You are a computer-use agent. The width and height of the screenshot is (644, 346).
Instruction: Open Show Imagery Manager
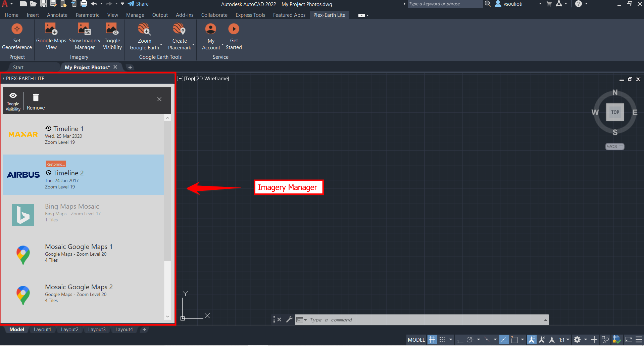pyautogui.click(x=84, y=36)
